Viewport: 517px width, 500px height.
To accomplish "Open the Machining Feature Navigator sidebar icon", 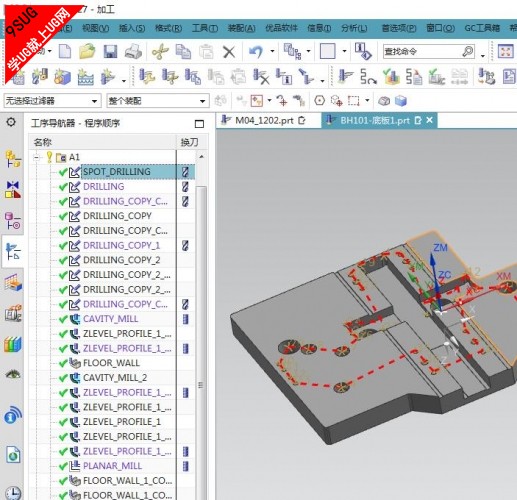I will [x=13, y=282].
